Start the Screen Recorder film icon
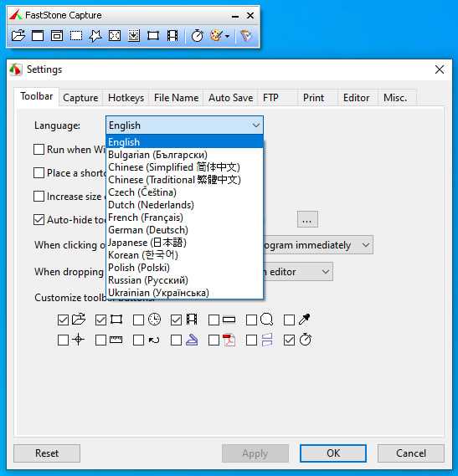Screen dimensions: 458x476 coord(172,36)
